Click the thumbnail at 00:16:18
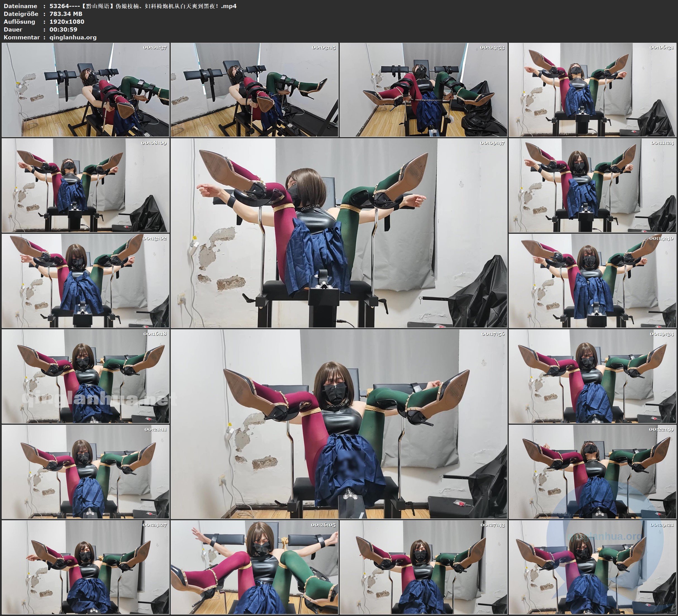 tap(85, 376)
